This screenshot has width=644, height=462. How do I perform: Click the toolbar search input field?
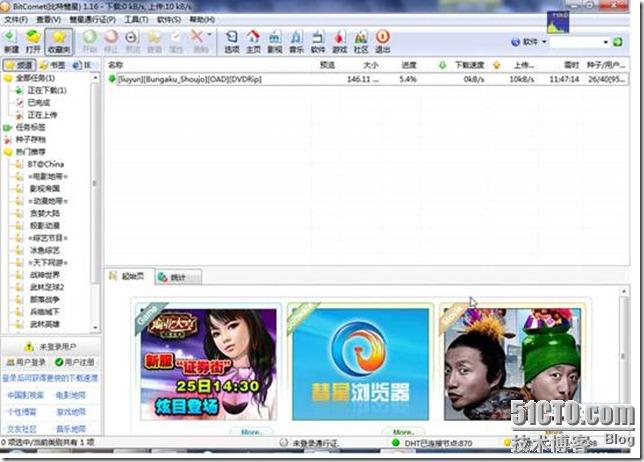pos(576,42)
